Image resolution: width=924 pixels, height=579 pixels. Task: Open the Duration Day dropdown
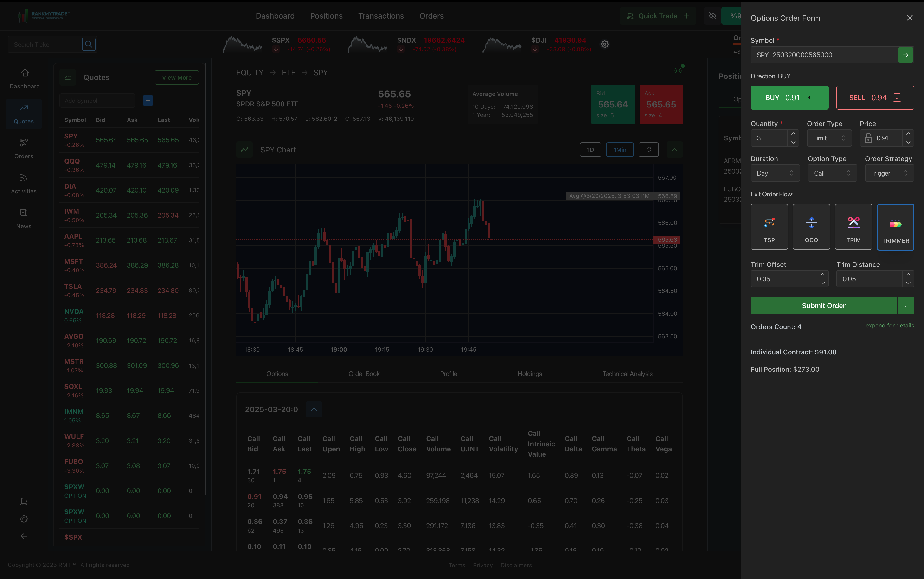pos(775,173)
